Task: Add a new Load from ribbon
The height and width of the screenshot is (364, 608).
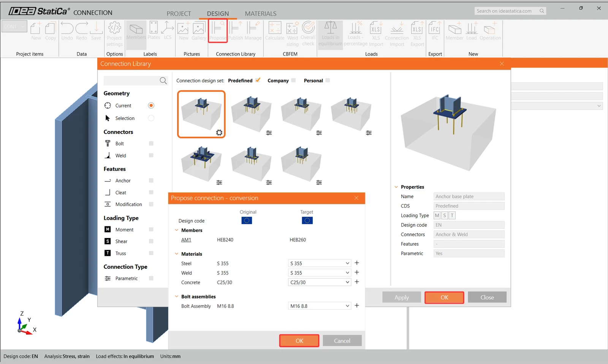Action: point(471,31)
